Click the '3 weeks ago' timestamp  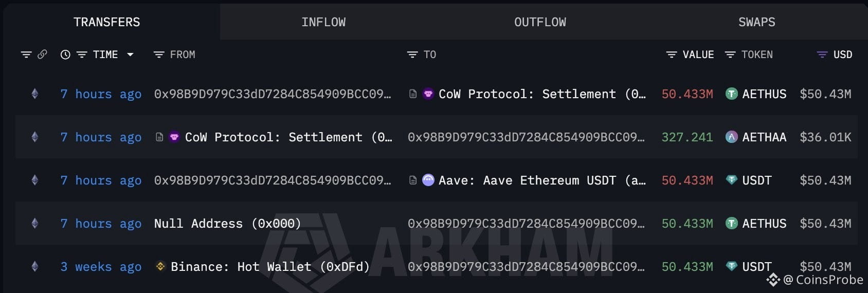point(101,267)
